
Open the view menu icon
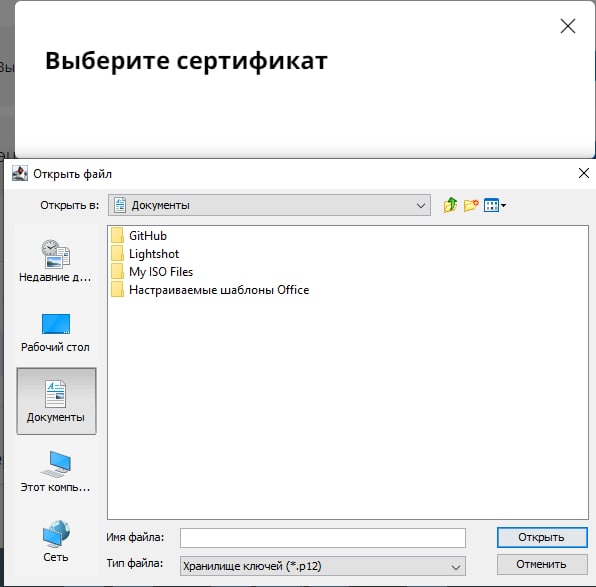pyautogui.click(x=495, y=205)
